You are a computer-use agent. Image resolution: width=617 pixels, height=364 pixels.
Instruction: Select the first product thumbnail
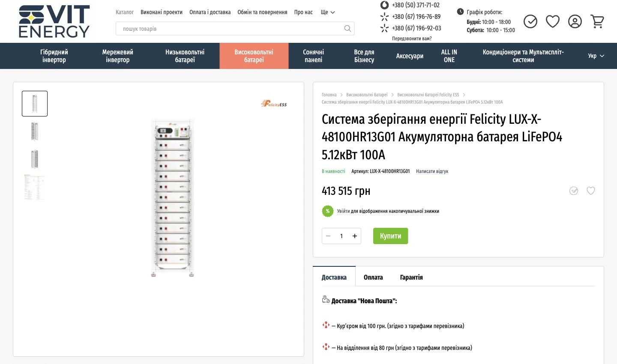35,104
